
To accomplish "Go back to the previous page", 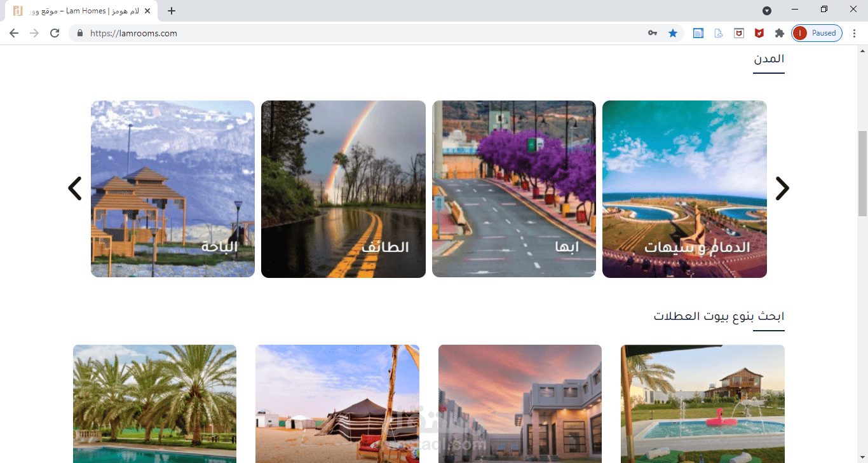I will [14, 33].
